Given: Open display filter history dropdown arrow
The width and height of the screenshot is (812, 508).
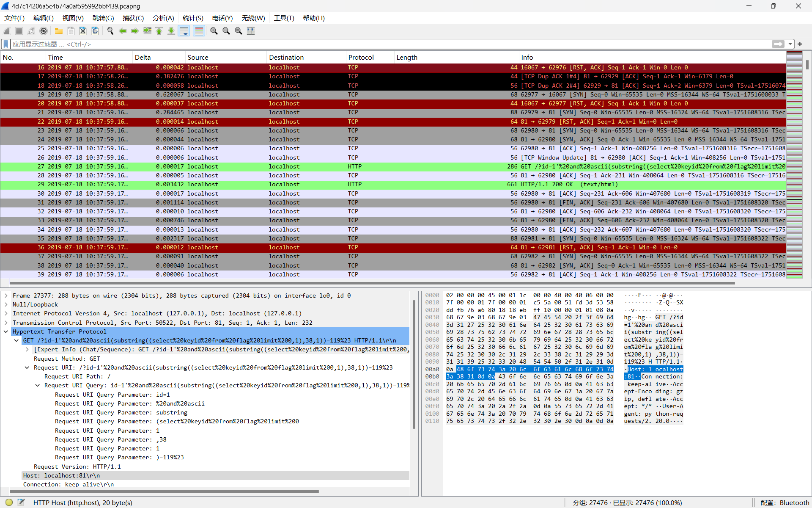Looking at the screenshot, I should (x=790, y=44).
